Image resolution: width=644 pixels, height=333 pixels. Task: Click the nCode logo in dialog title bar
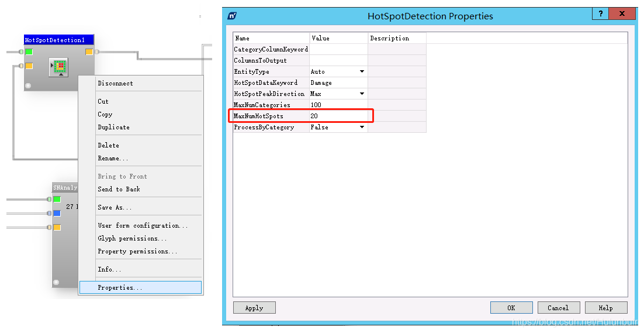[232, 16]
